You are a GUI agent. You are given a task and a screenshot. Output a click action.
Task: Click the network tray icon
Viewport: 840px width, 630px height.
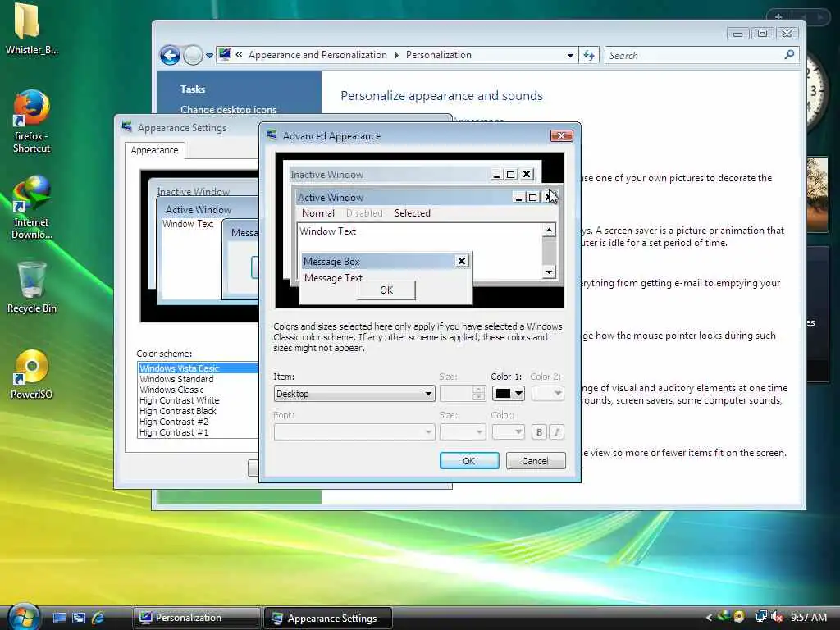point(760,617)
